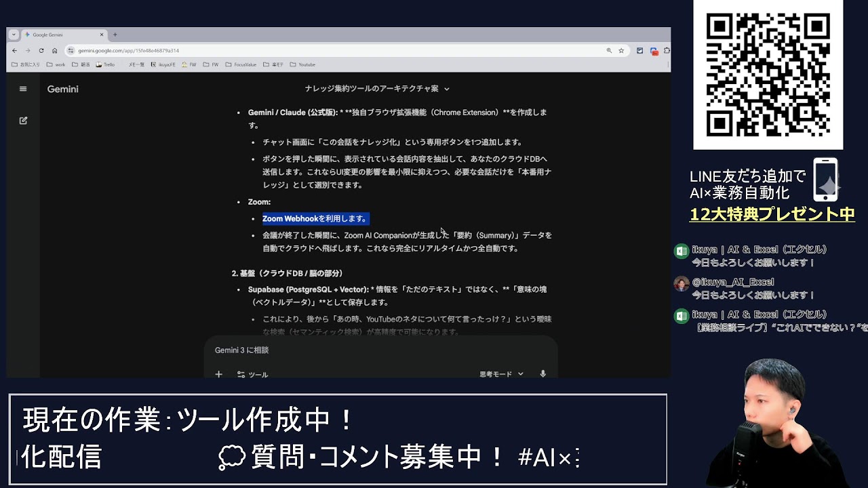Open the Gemini main menu hamburger icon
This screenshot has width=868, height=488.
coord(23,89)
